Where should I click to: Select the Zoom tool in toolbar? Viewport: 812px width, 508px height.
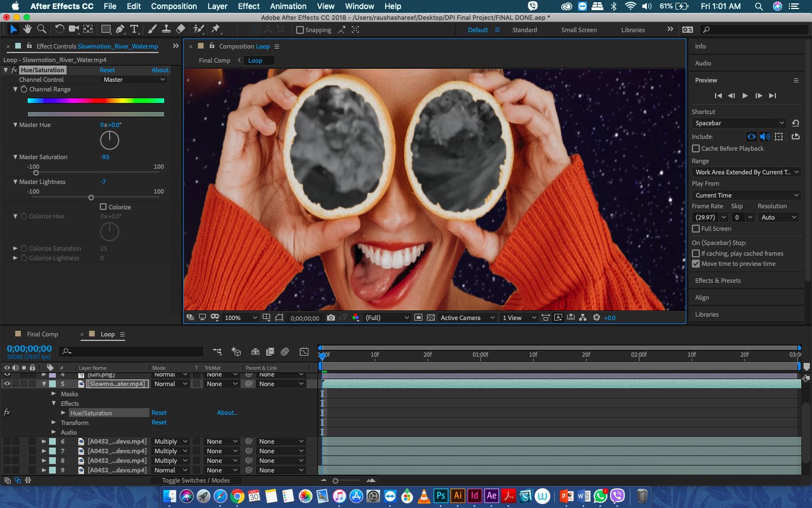41,29
